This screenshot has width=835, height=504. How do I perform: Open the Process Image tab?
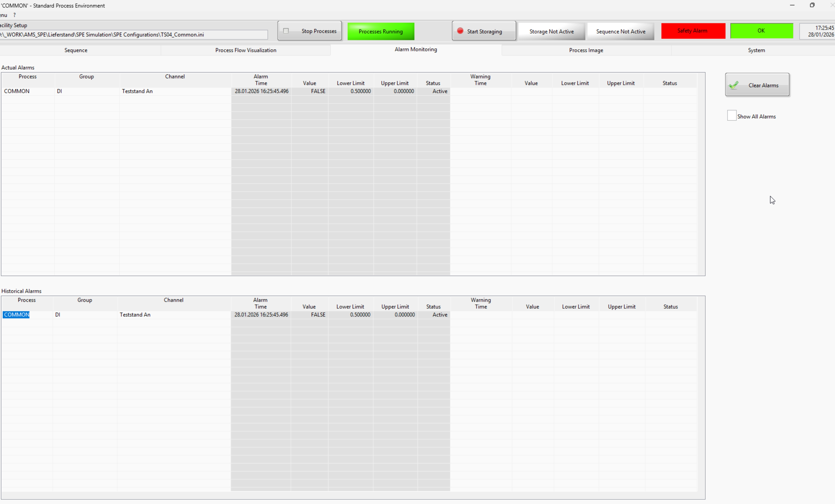(x=586, y=50)
